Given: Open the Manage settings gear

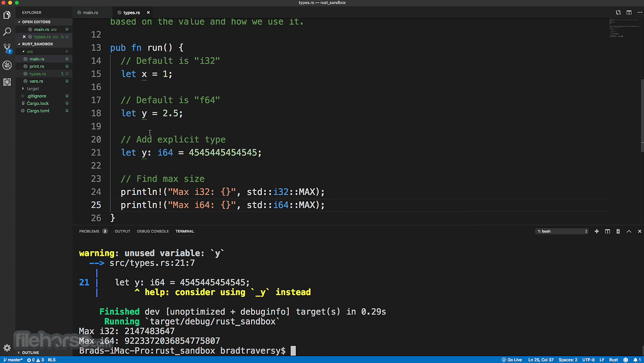Looking at the screenshot, I should pos(7,348).
